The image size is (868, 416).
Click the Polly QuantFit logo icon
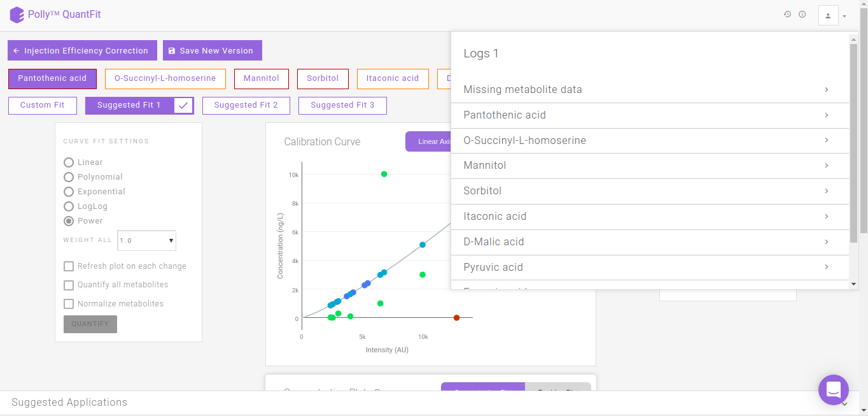pos(17,15)
